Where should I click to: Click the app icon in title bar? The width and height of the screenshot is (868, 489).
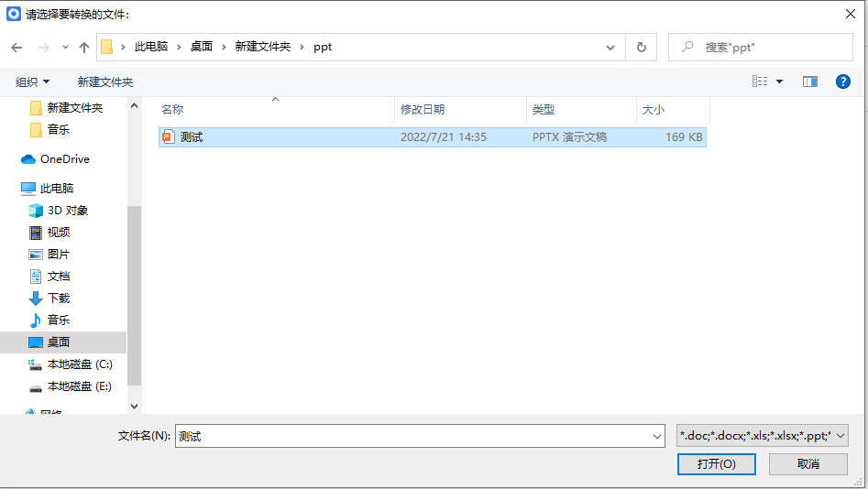13,14
